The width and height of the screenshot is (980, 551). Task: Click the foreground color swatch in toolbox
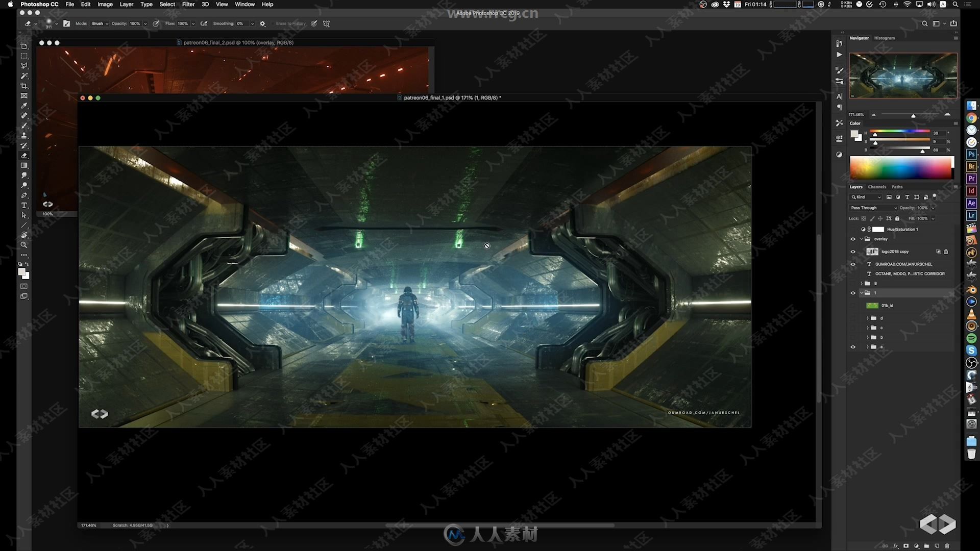(22, 272)
